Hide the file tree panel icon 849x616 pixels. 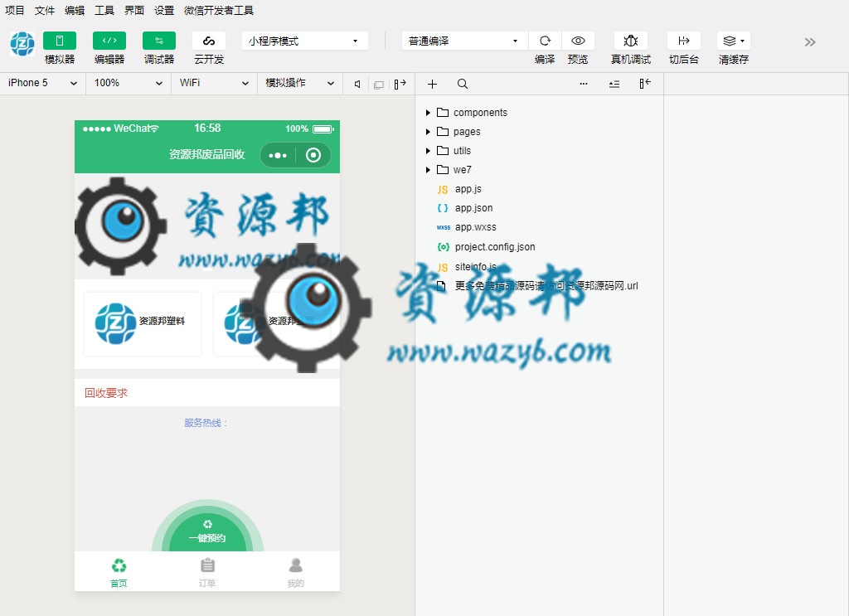click(645, 84)
